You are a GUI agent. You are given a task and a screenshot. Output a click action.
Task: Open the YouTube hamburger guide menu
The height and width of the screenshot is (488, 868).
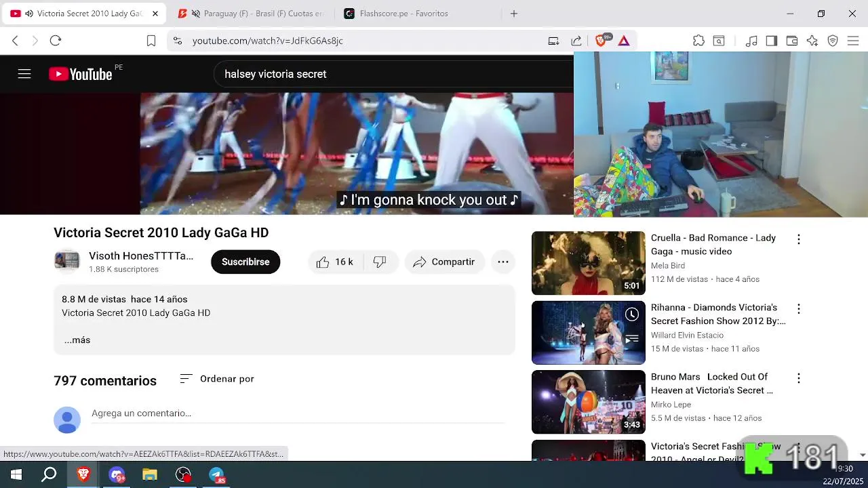click(24, 74)
